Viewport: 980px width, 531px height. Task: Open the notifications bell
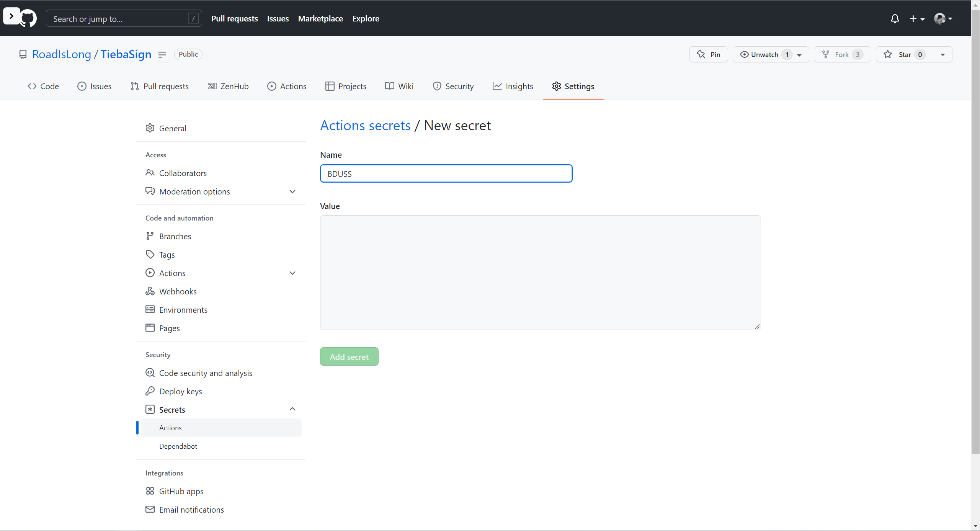(895, 19)
